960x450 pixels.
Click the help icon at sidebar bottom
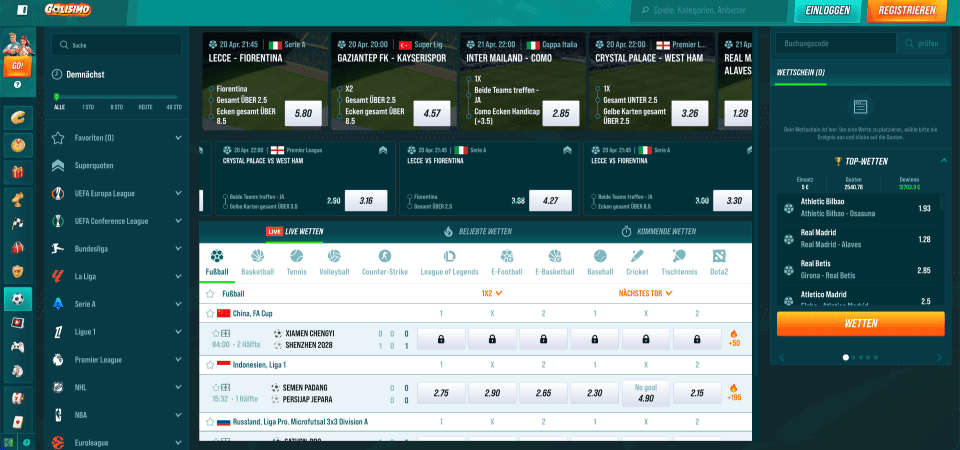[26, 442]
